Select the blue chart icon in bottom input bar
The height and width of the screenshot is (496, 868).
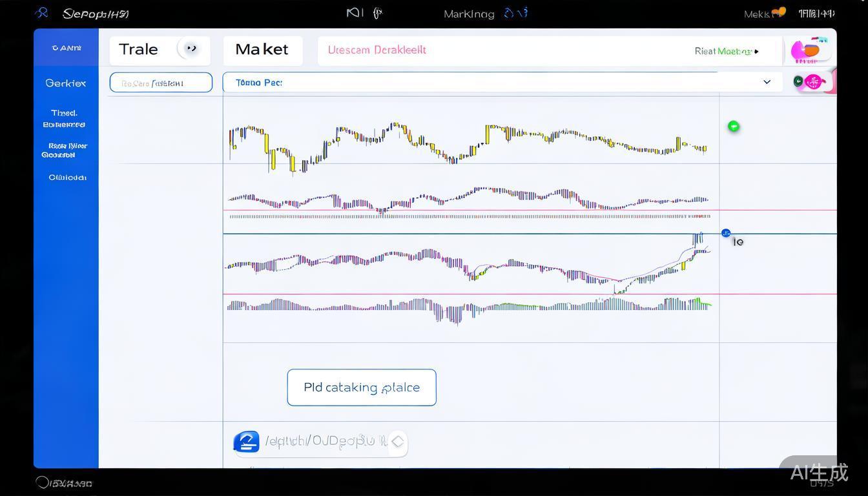coord(246,441)
